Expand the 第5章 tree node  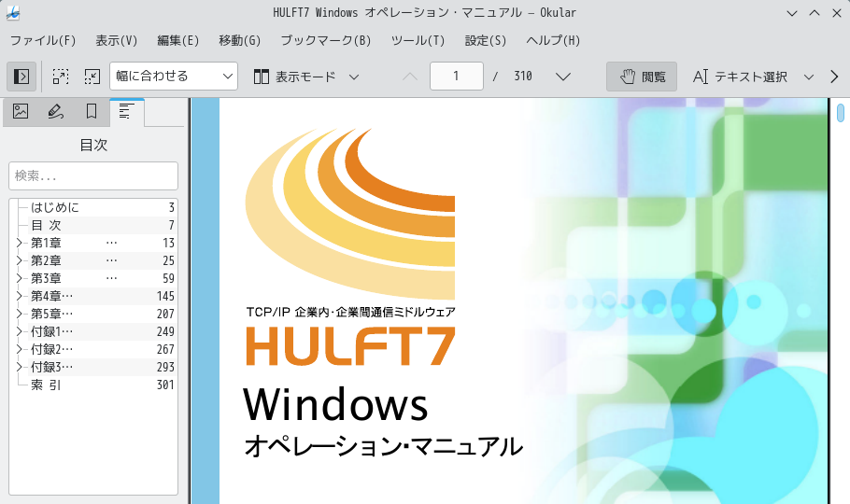click(x=19, y=314)
